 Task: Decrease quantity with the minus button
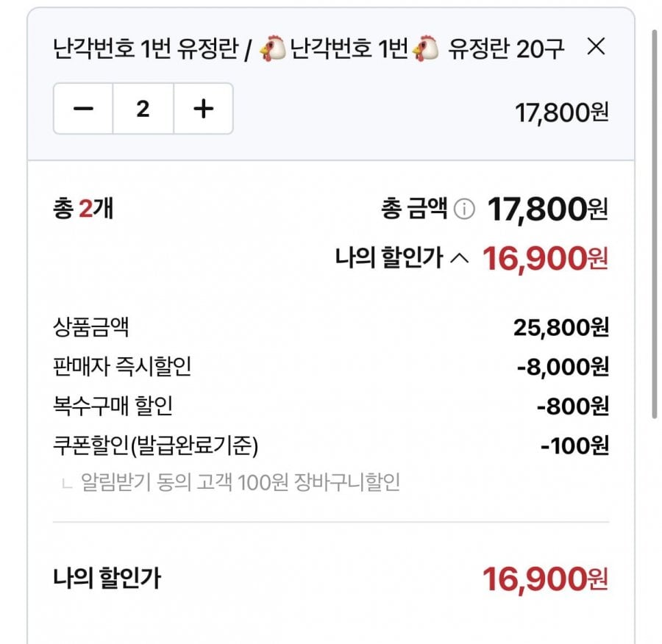pos(83,109)
